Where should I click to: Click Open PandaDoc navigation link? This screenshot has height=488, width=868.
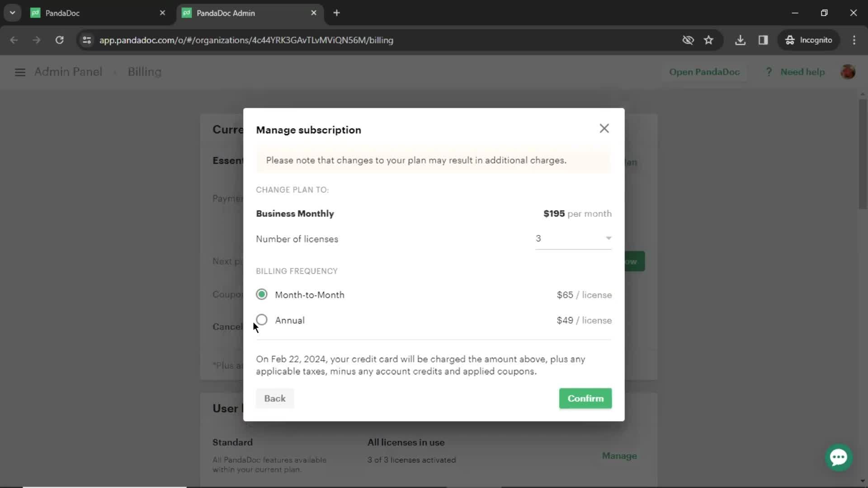point(706,71)
